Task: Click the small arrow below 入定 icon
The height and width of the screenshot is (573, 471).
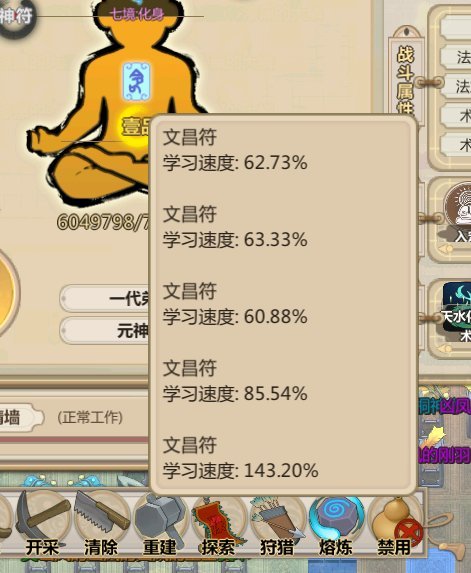Action: point(446,249)
